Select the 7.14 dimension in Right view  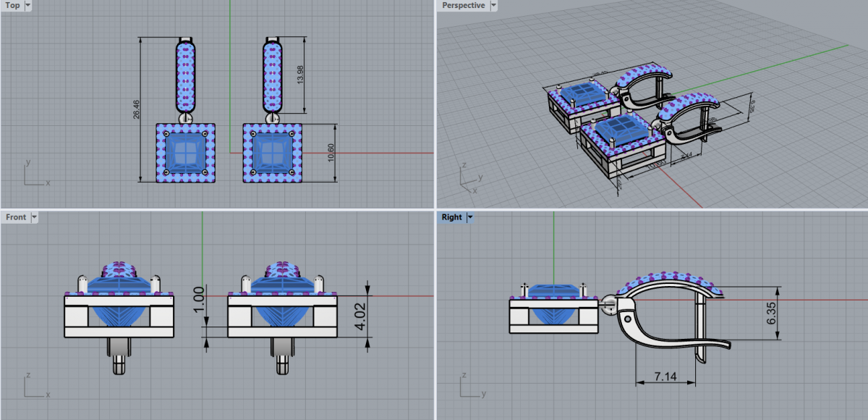(665, 375)
